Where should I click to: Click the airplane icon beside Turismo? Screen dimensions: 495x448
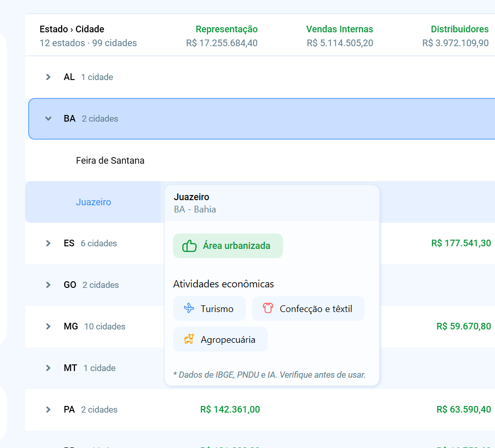[189, 308]
